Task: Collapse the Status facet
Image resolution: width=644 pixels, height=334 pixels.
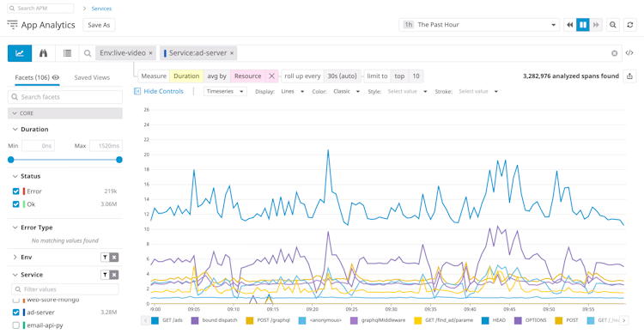Action: [15, 176]
